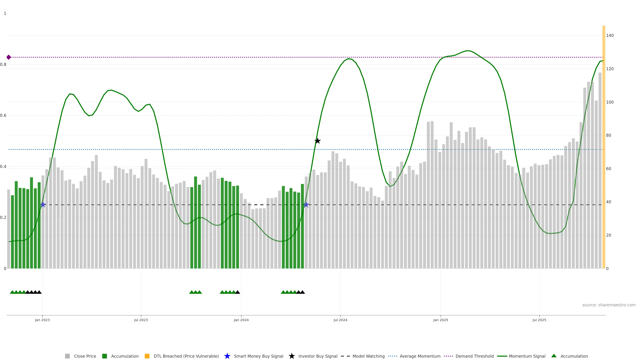Click the green Accumulation square swatch
The image size is (644, 362).
point(104,356)
